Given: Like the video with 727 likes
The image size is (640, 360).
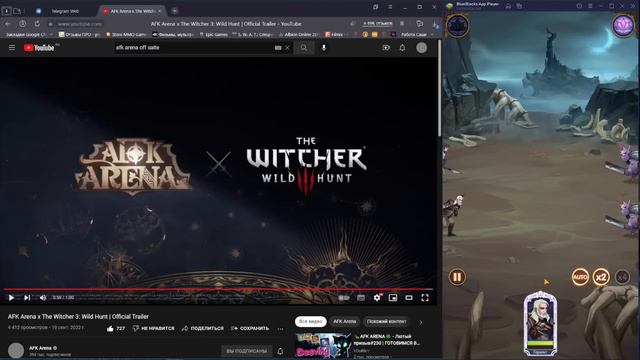Looking at the screenshot, I should [116, 329].
